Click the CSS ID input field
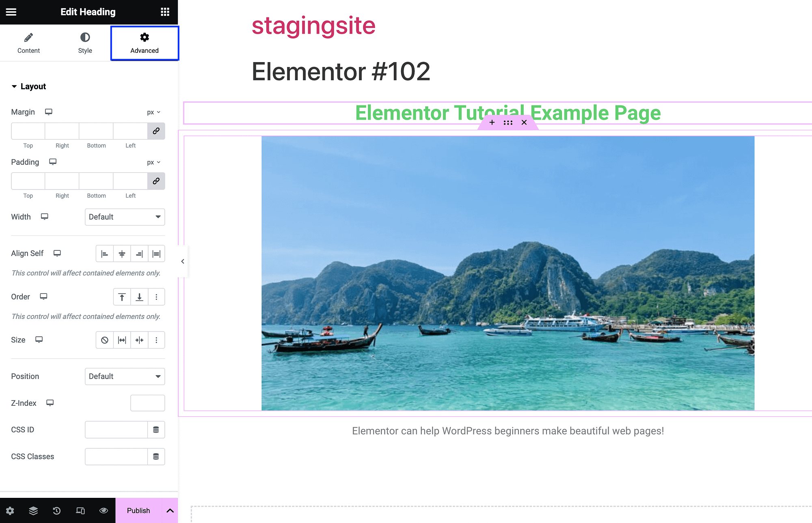 coord(117,430)
